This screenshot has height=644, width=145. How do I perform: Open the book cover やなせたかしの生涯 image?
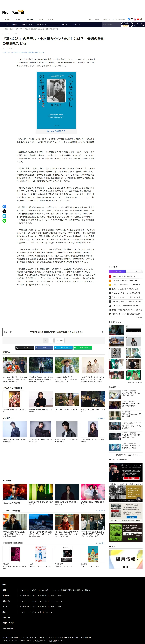(x=56, y=100)
